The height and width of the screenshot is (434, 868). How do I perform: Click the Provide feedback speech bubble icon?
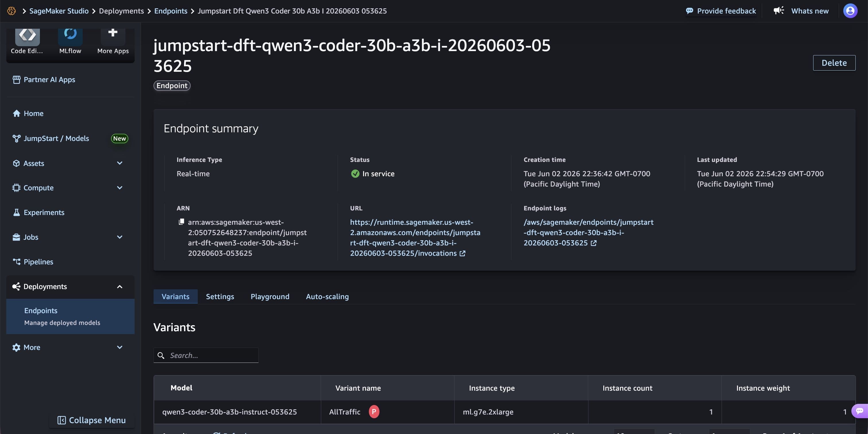pyautogui.click(x=689, y=11)
